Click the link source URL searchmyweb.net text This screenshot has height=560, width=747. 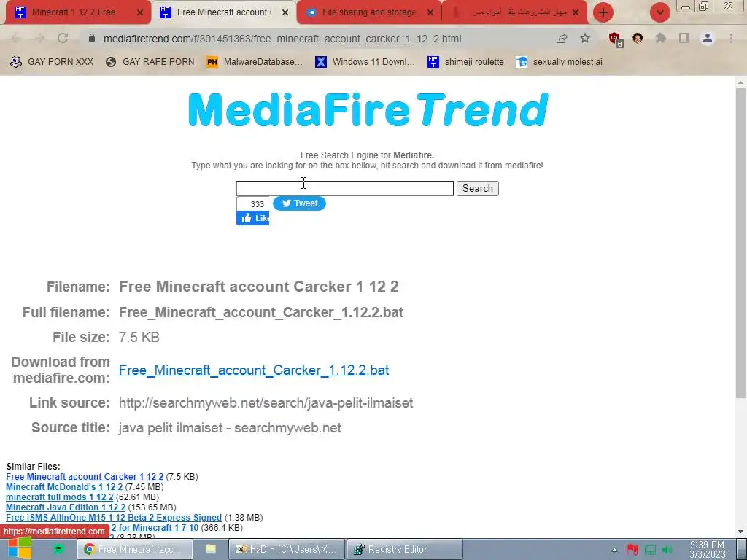coord(266,402)
